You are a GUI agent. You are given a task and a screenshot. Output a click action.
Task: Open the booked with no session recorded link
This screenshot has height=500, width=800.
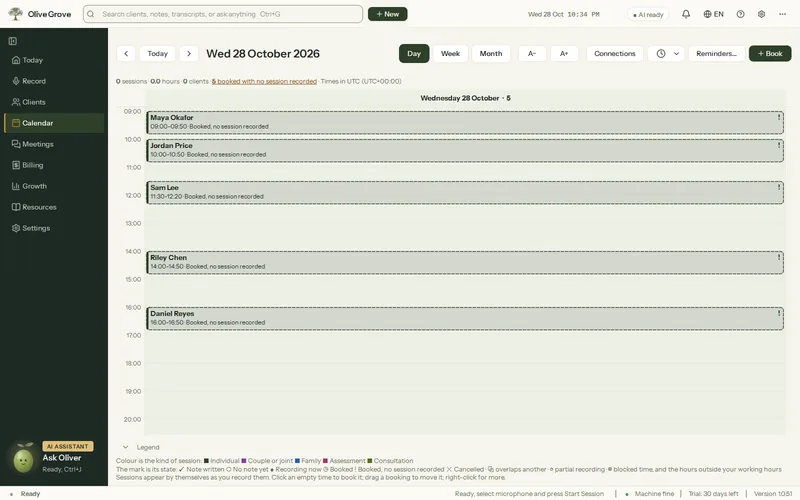coord(264,81)
